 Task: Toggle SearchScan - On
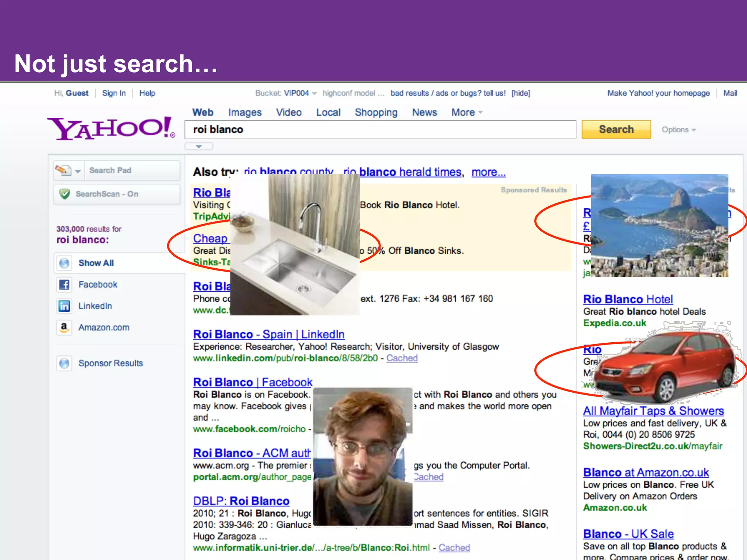coord(116,194)
